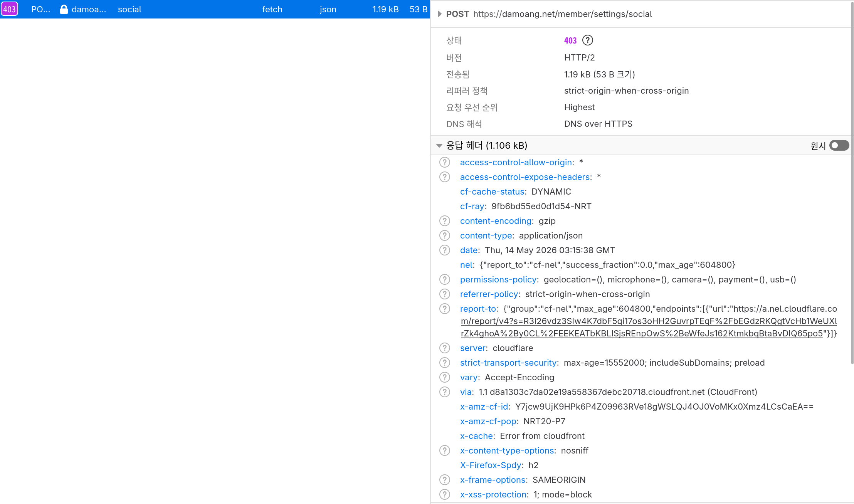Select the content-encoding gzip value
This screenshot has width=854, height=504.
[547, 221]
